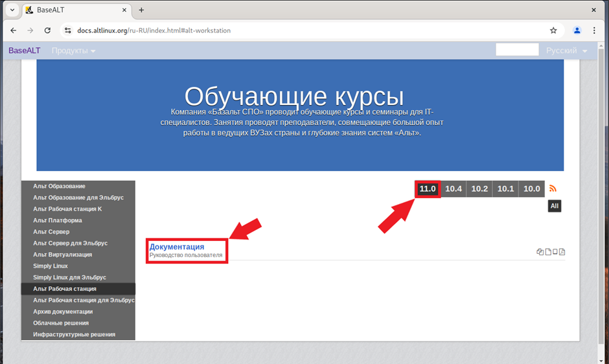Open the Русский language dropdown
The width and height of the screenshot is (609, 364).
[566, 51]
